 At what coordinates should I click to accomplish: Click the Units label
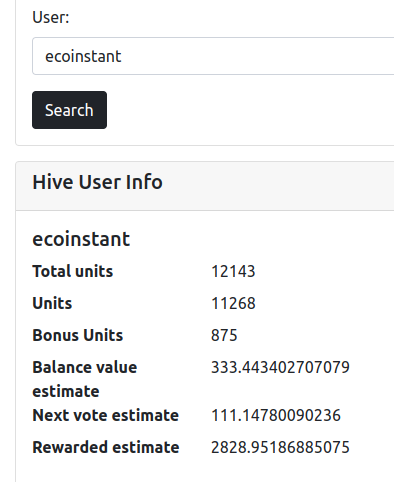pyautogui.click(x=52, y=303)
